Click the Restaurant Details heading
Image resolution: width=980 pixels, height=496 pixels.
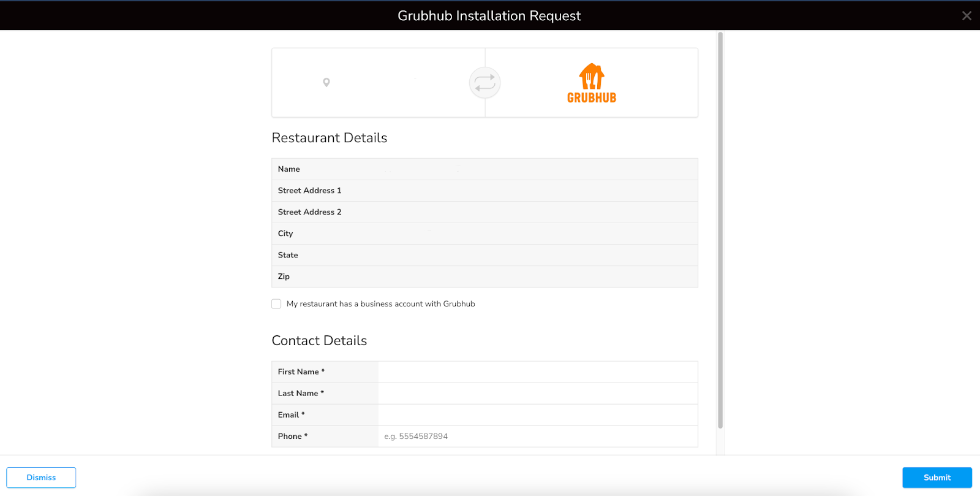coord(330,138)
